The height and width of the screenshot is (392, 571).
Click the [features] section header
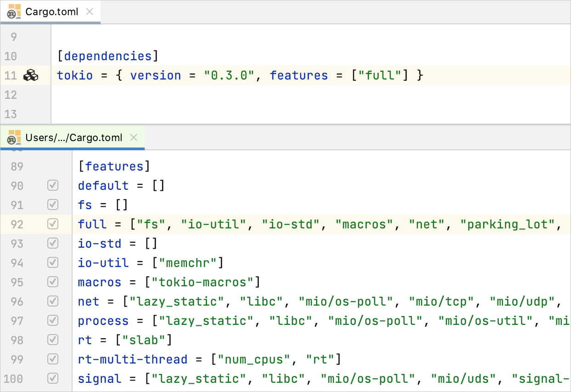tap(114, 166)
